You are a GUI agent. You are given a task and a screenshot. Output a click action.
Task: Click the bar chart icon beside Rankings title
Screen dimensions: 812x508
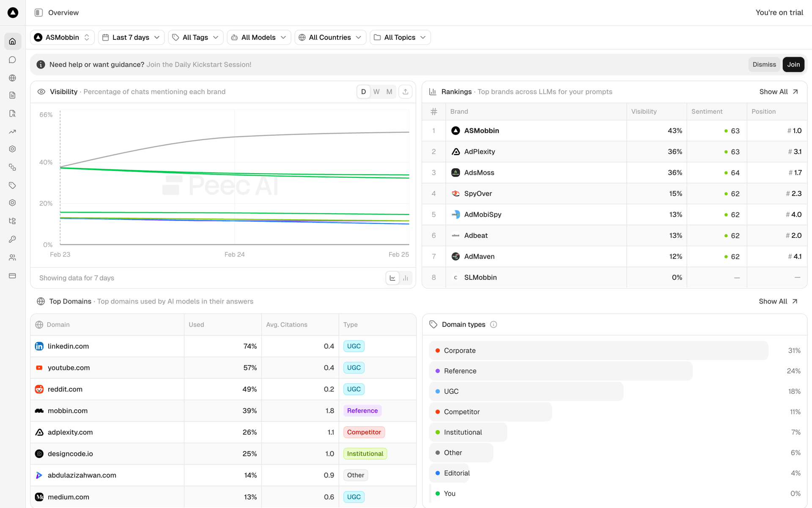(433, 92)
